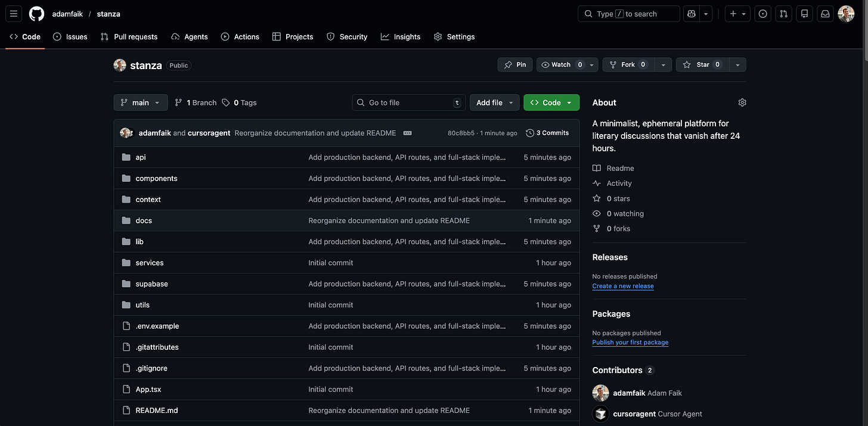Click the Go to file search field
Screen dimensions: 868x426
coord(408,102)
